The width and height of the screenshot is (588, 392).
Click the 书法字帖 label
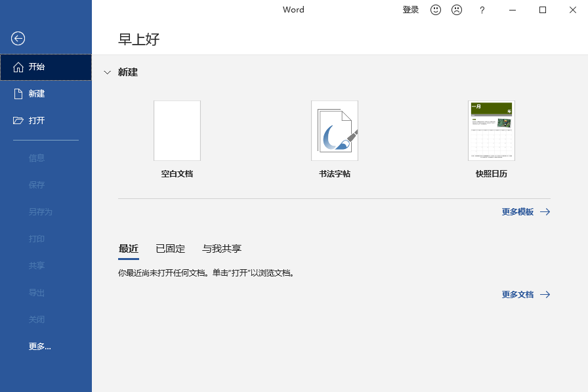335,174
